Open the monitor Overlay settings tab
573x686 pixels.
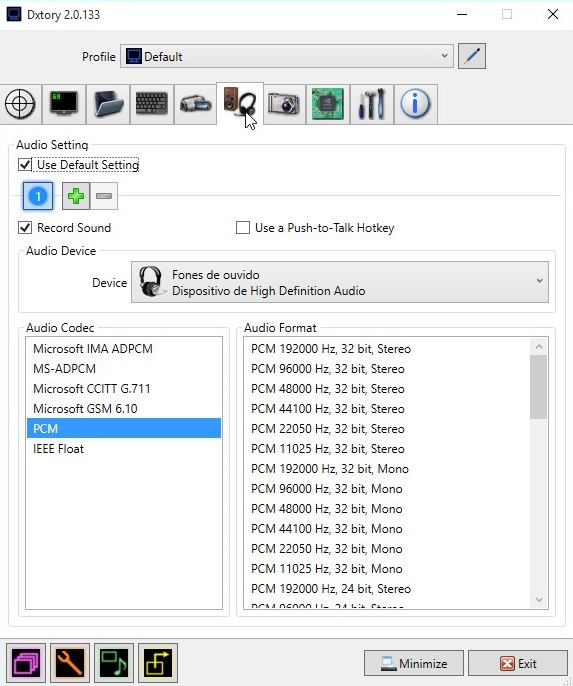(x=64, y=105)
